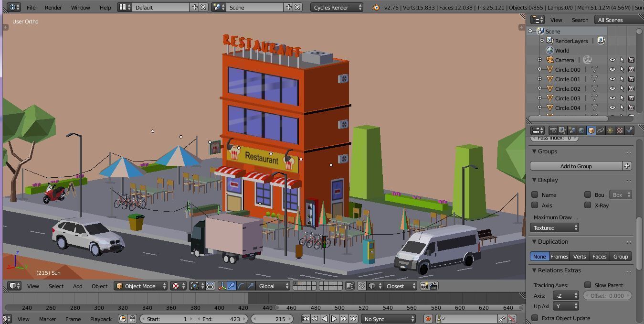Select Faces duplication option
644x324 pixels.
pyautogui.click(x=599, y=257)
